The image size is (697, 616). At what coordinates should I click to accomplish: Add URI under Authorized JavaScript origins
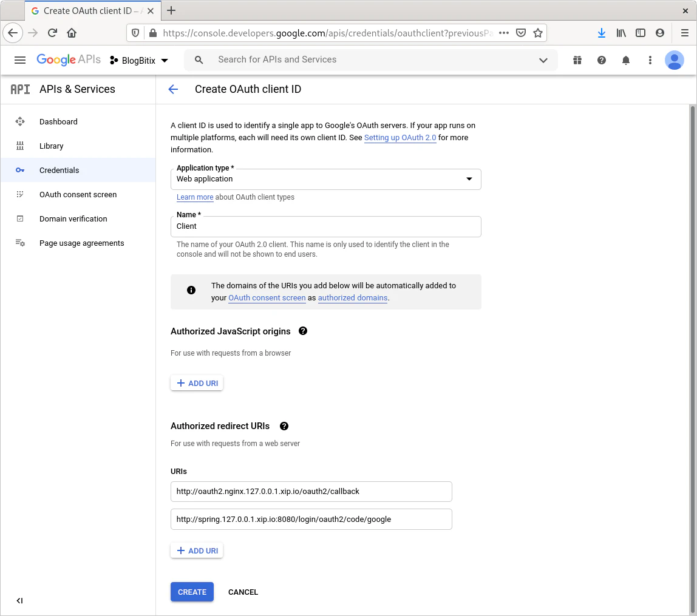point(197,383)
